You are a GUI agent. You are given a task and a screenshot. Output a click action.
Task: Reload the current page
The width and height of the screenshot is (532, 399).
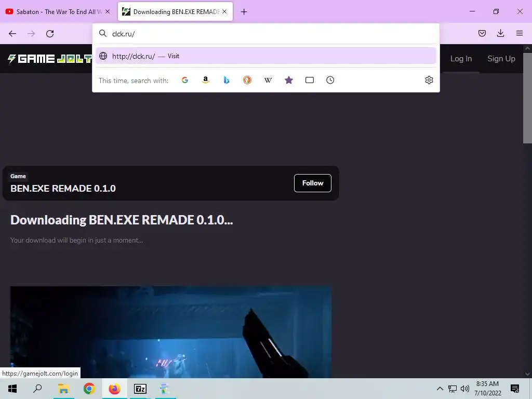tap(50, 34)
